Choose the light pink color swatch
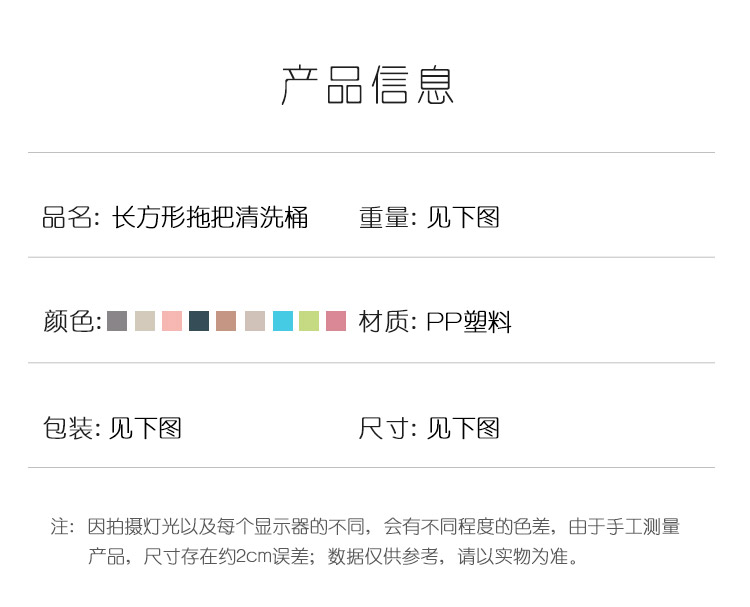Image resolution: width=750 pixels, height=607 pixels. click(x=172, y=321)
